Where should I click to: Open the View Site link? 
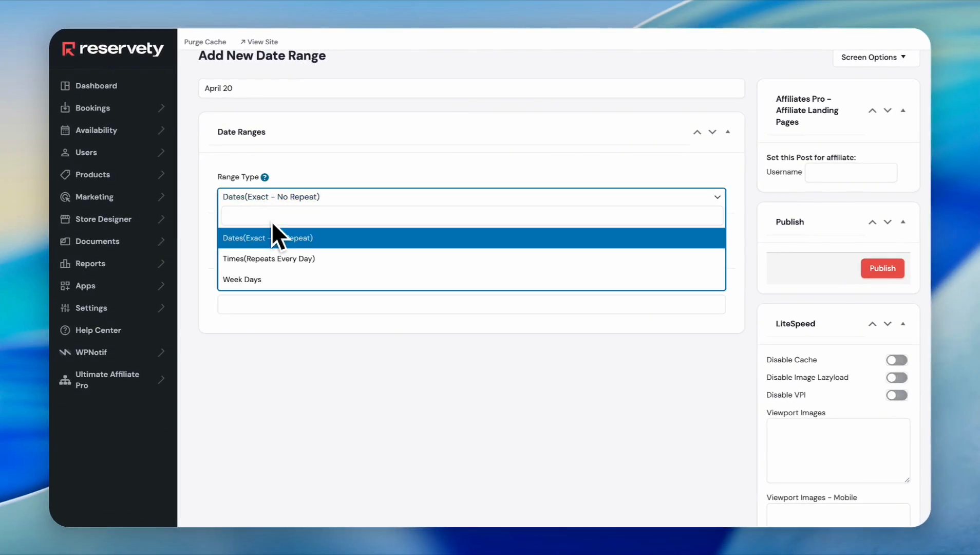pyautogui.click(x=259, y=42)
